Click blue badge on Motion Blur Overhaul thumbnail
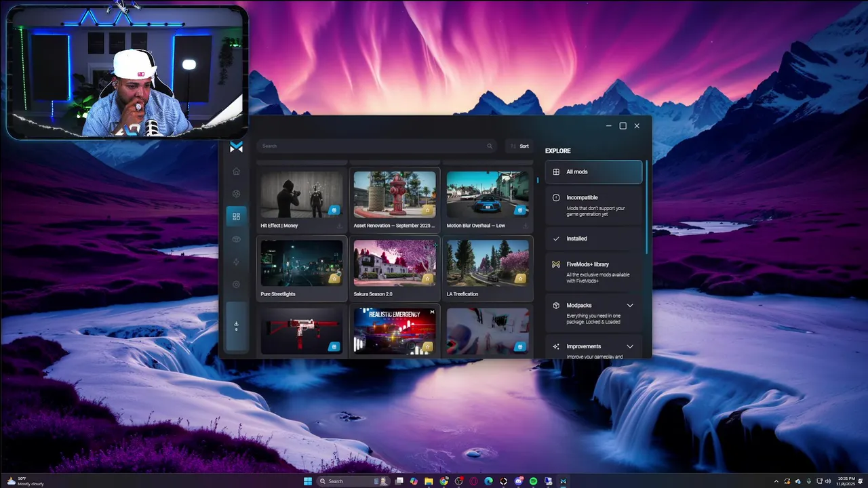Viewport: 868px width, 488px height. [520, 210]
